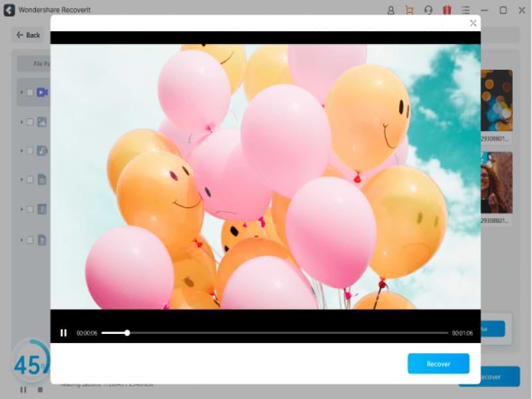Stop the scan with the stop icon

click(40, 390)
